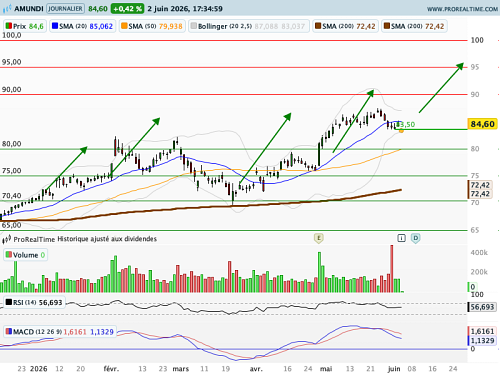
Task: Click the MACD legend color icon
Action: tap(9, 331)
